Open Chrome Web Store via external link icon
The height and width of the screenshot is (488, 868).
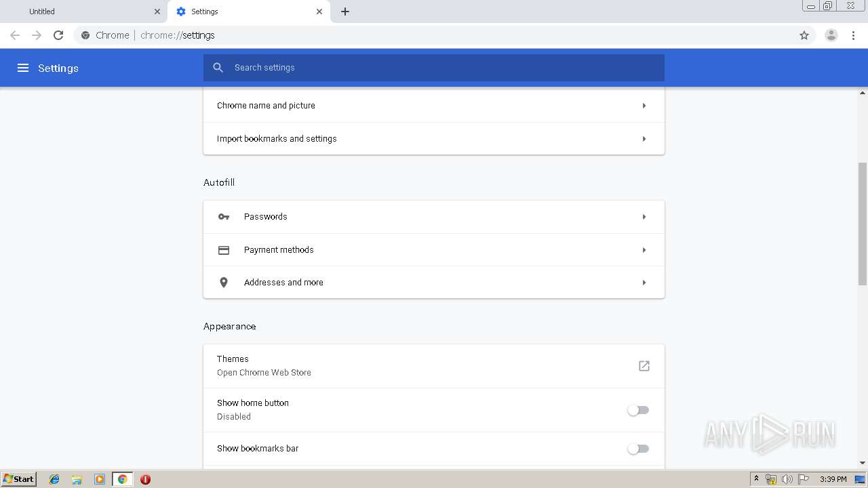(x=644, y=366)
